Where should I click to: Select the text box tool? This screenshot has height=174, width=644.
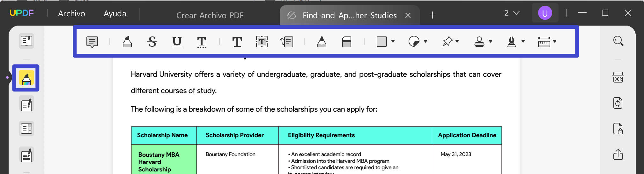(262, 42)
